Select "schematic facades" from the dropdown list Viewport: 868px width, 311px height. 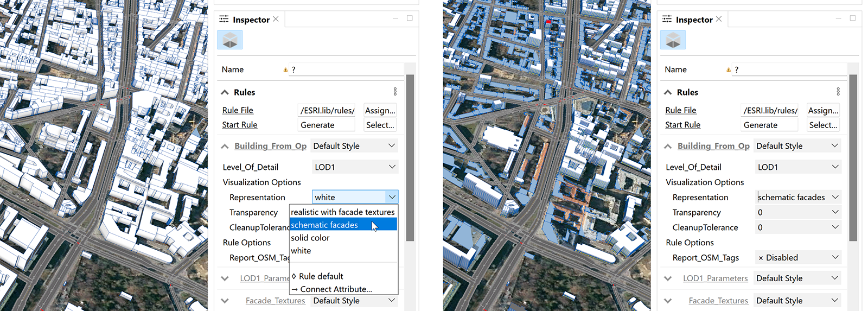tap(324, 225)
